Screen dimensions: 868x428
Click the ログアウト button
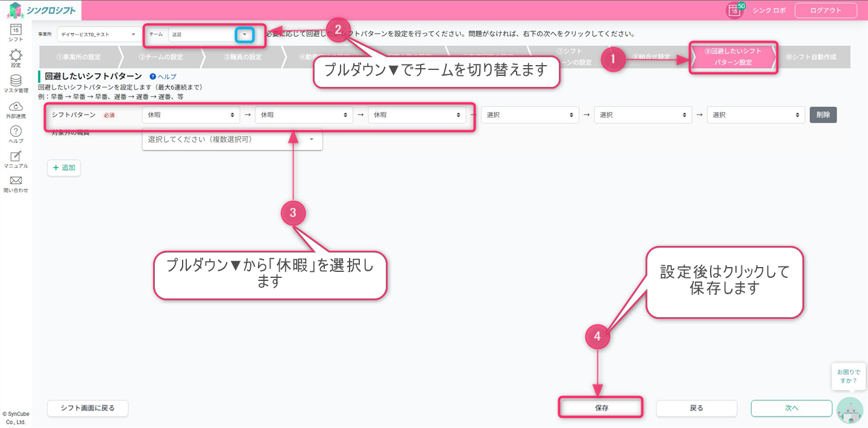[x=826, y=10]
